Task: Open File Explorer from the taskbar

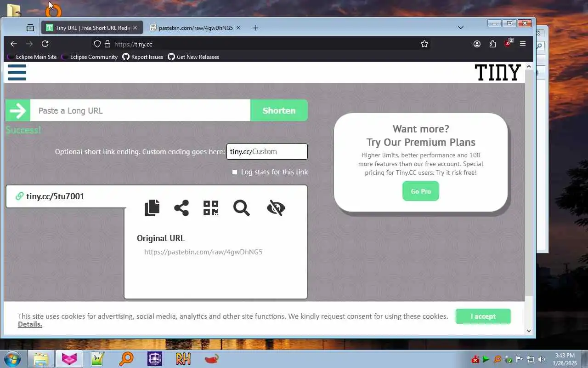Action: 41,359
